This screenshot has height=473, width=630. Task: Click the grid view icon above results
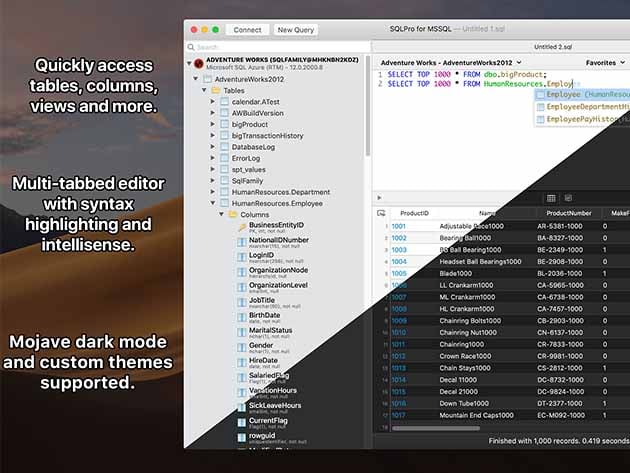tap(552, 198)
